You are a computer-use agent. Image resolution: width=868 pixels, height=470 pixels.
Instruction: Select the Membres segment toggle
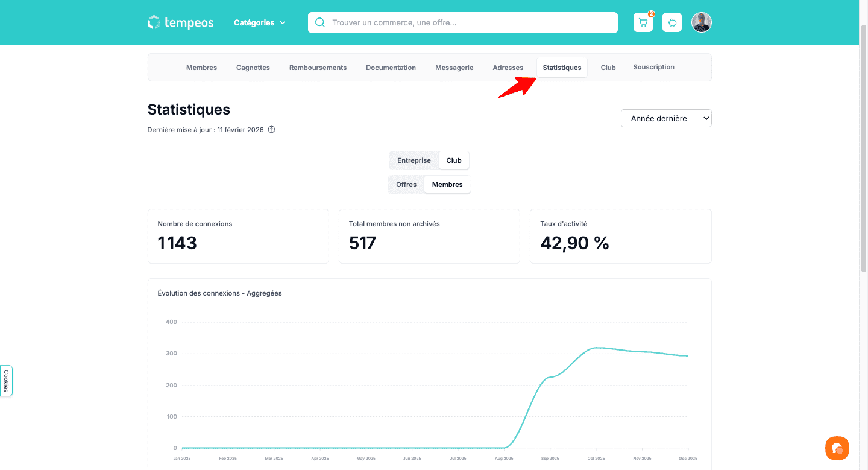(447, 185)
